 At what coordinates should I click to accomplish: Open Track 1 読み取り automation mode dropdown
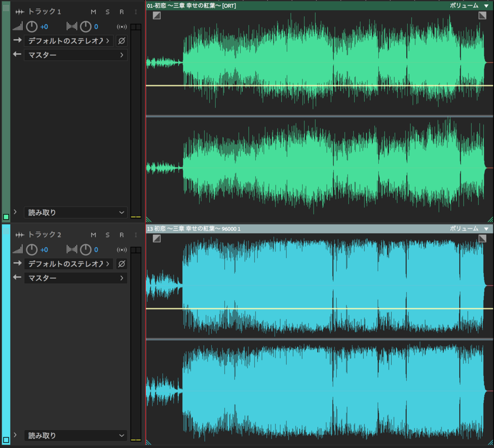pos(76,212)
